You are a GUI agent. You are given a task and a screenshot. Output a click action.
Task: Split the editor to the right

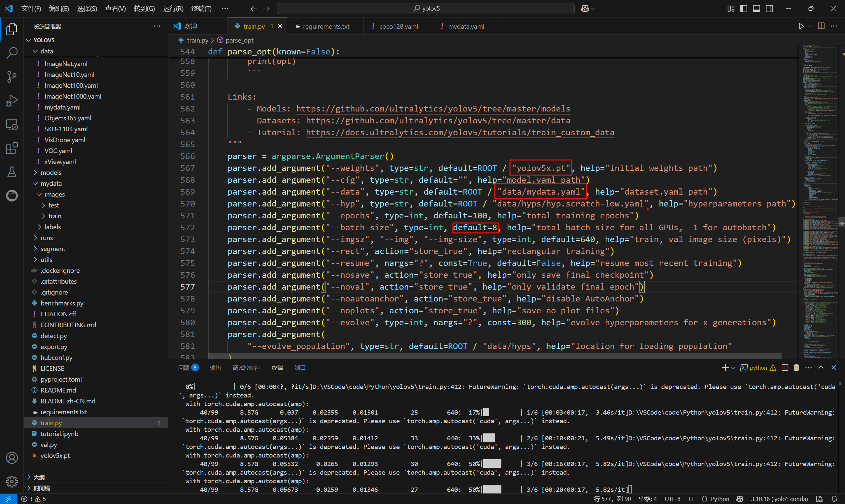click(x=821, y=26)
